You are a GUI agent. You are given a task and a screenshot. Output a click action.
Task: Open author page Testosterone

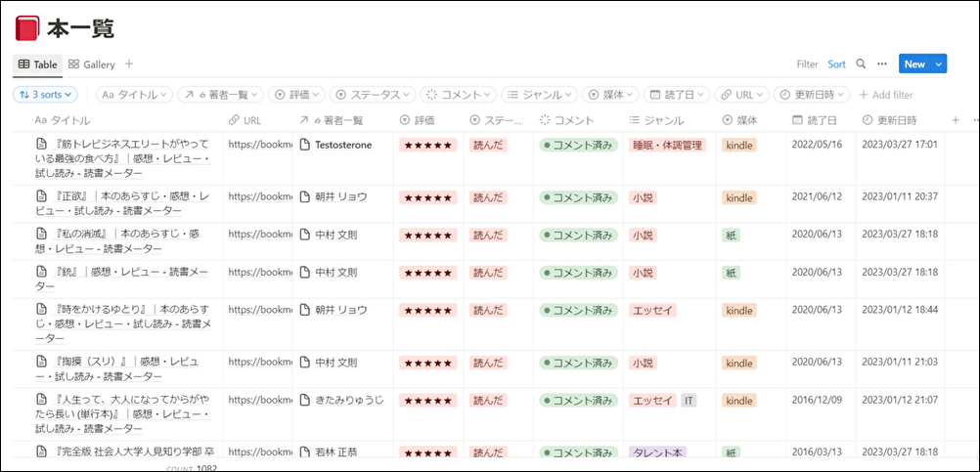343,145
